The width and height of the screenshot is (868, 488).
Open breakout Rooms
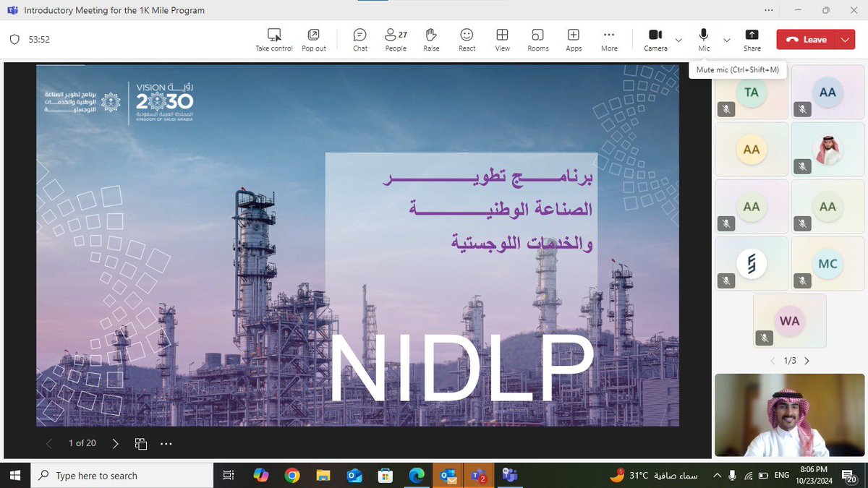tap(538, 40)
